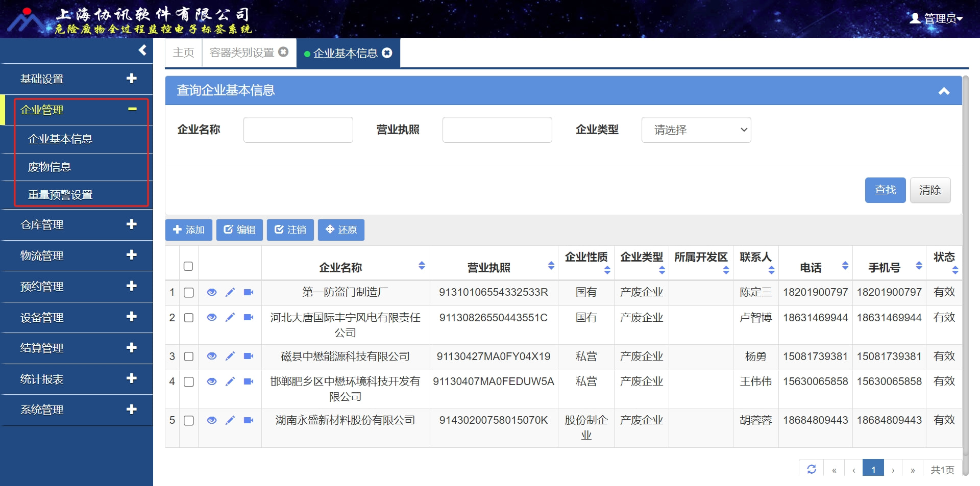The height and width of the screenshot is (486, 980).
Task: Click the 还原 toolbar button
Action: (341, 230)
